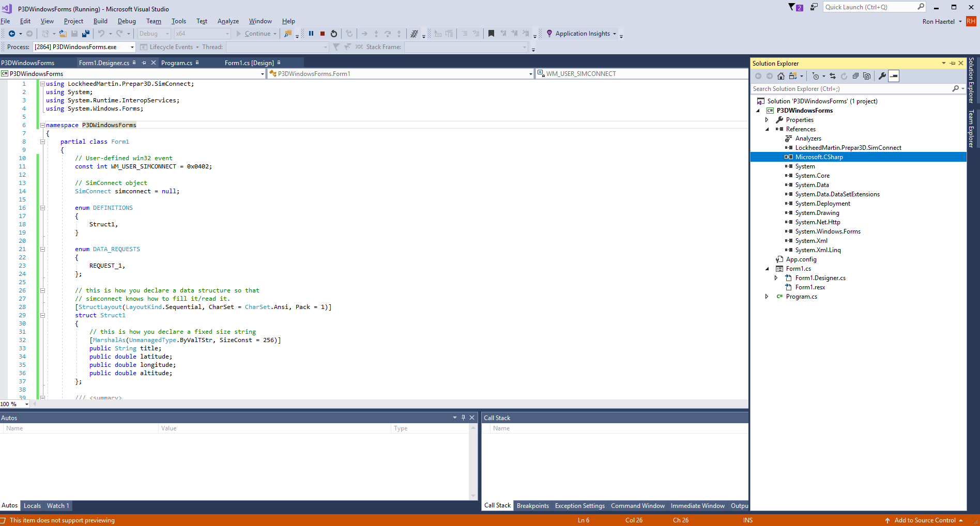Click the Undo toolbar icon
The image size is (980, 526).
[x=101, y=34]
